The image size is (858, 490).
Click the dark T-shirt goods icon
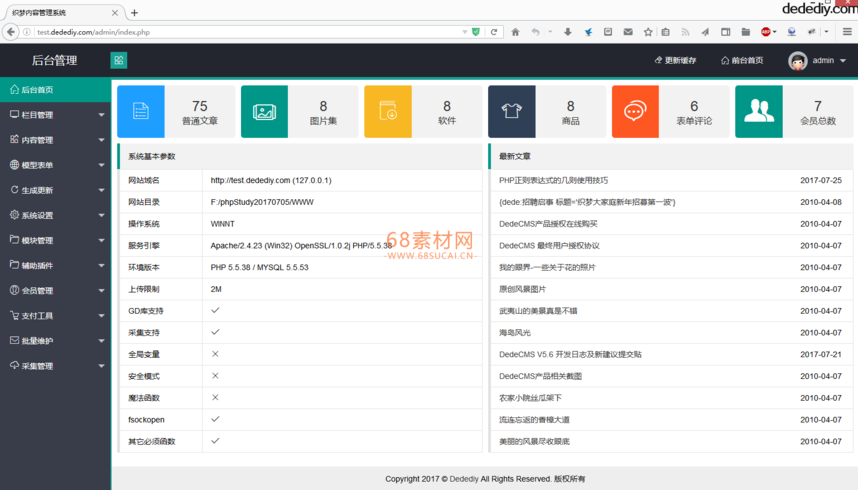click(512, 111)
